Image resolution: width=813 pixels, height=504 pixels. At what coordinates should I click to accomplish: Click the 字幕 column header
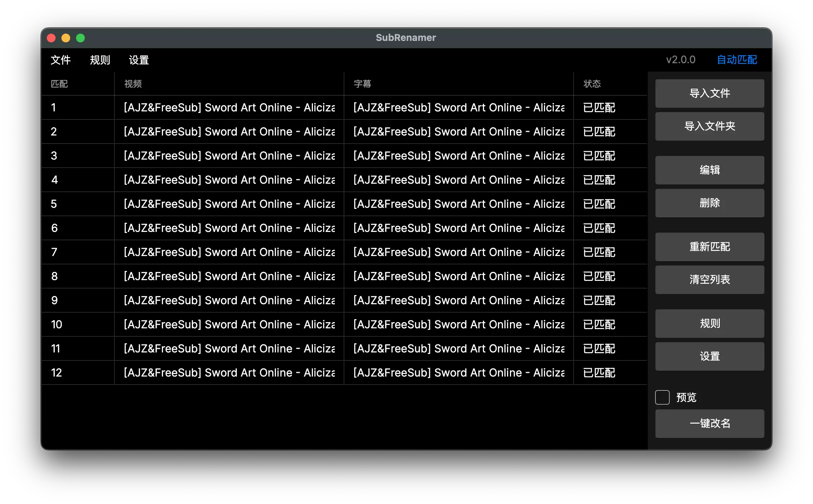tap(362, 84)
